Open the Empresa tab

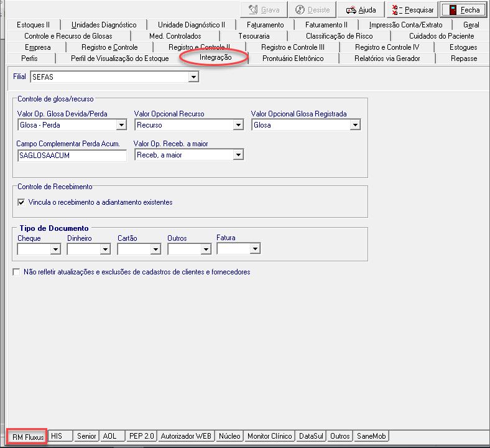[37, 47]
